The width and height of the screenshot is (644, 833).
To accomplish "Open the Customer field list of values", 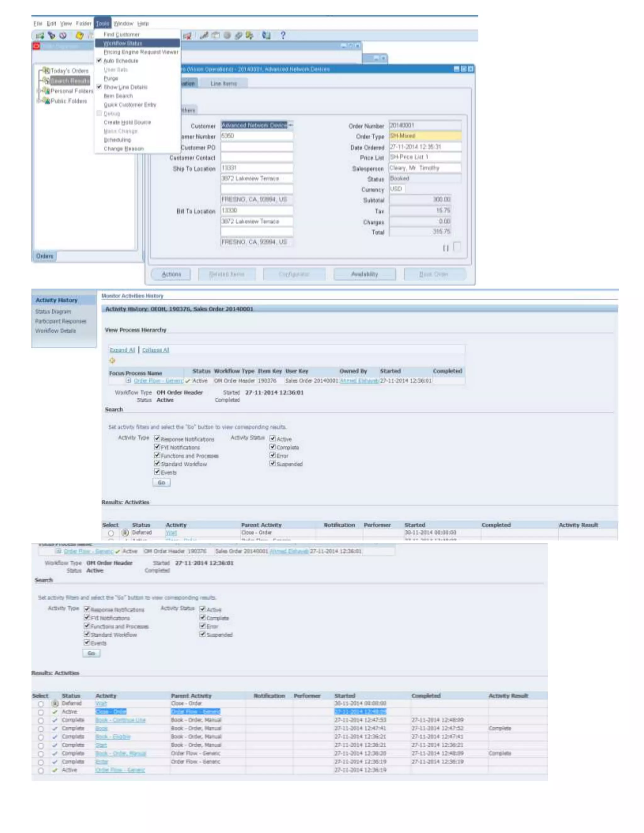I will pos(291,125).
